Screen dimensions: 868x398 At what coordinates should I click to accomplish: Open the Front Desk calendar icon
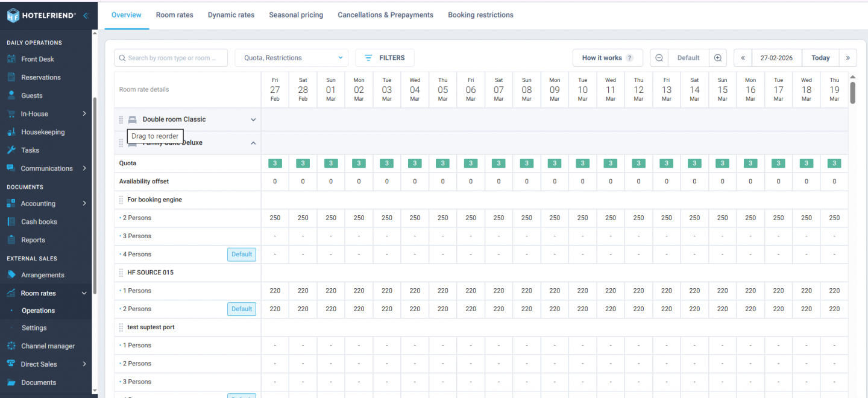pyautogui.click(x=12, y=58)
